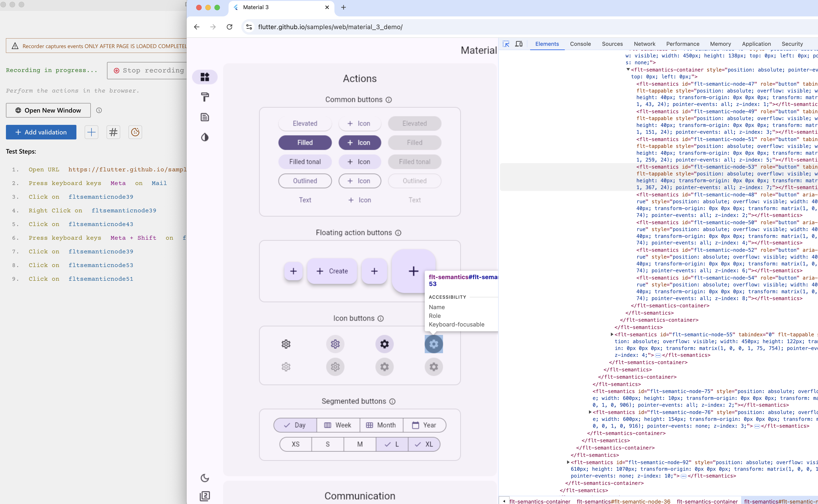Open the Typography section in navigation rail
The width and height of the screenshot is (818, 504).
tap(205, 117)
